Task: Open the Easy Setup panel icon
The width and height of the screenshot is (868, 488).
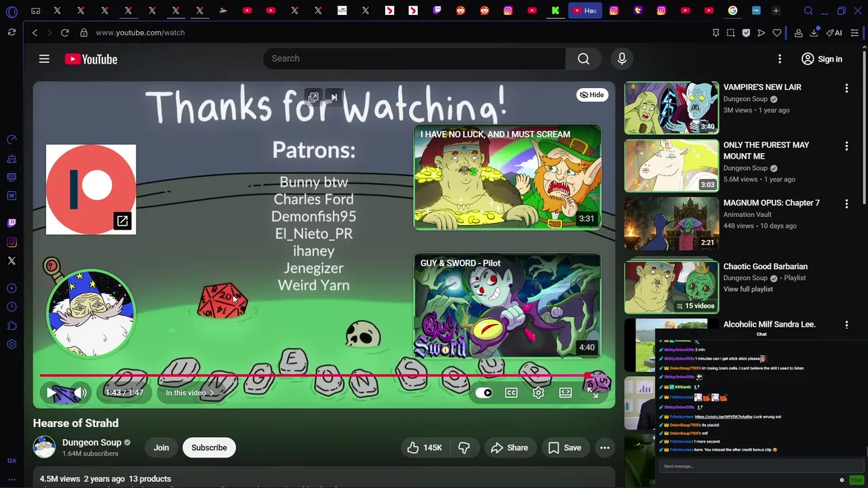Action: (x=854, y=33)
